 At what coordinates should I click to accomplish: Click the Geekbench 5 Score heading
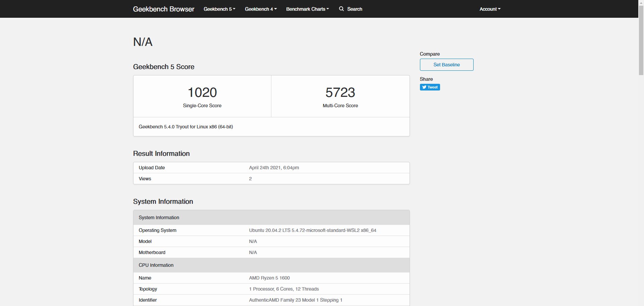(164, 67)
